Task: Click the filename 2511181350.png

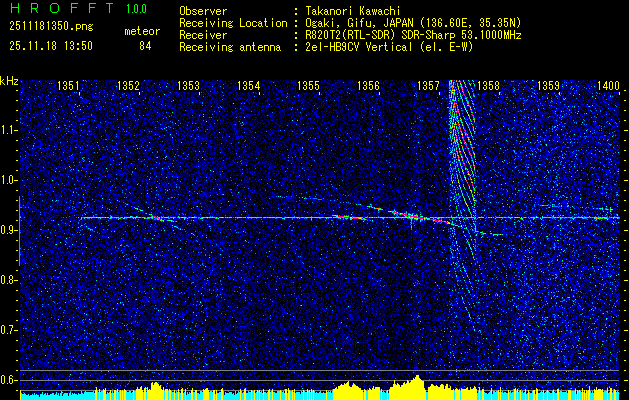Action: (51, 27)
